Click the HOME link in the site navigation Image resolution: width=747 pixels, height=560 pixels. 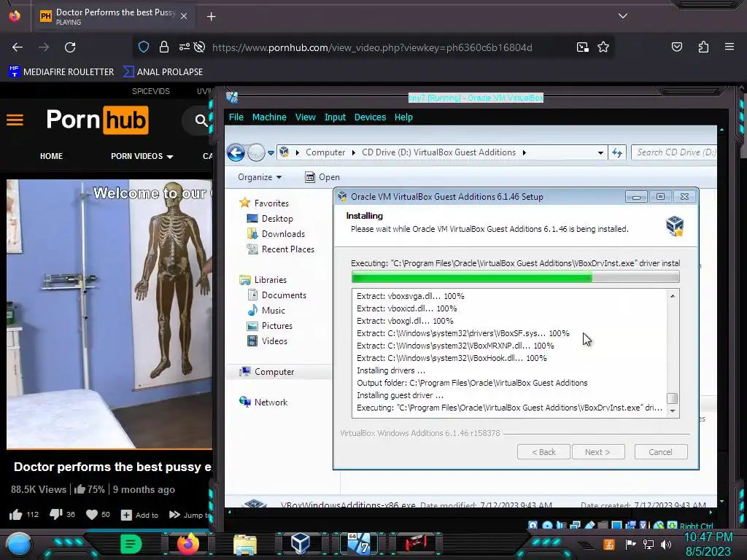pyautogui.click(x=52, y=156)
